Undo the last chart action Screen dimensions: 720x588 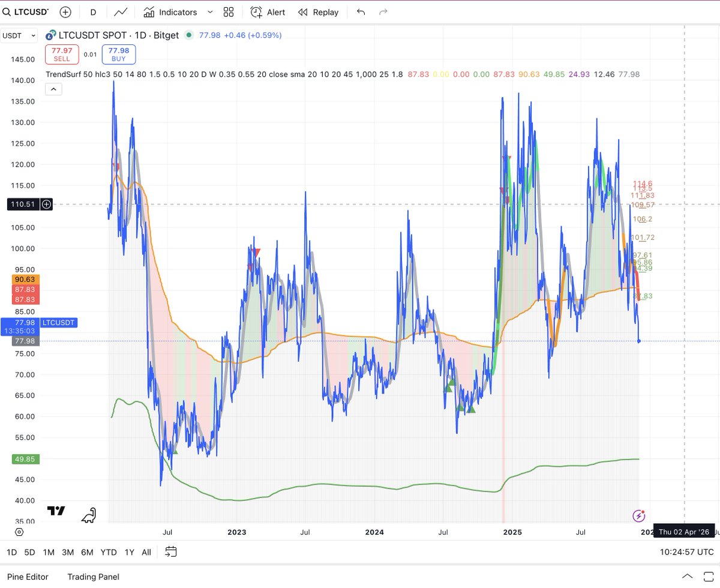pos(361,11)
